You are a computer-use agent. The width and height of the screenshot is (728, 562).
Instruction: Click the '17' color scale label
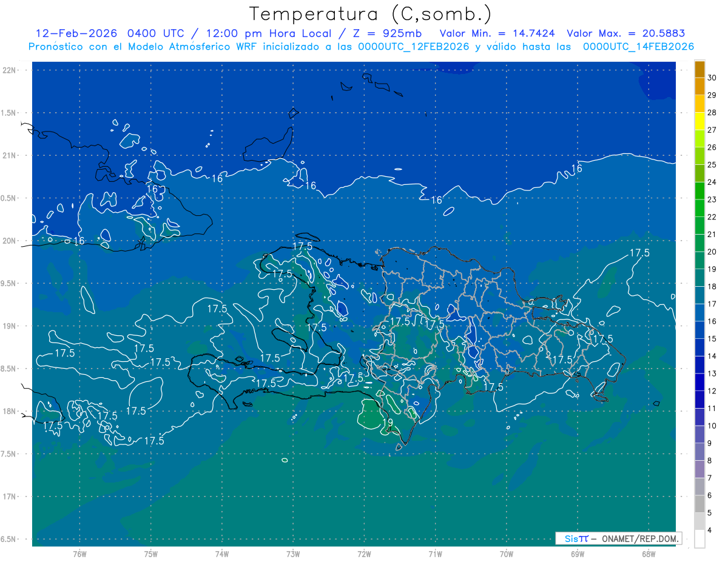(712, 304)
